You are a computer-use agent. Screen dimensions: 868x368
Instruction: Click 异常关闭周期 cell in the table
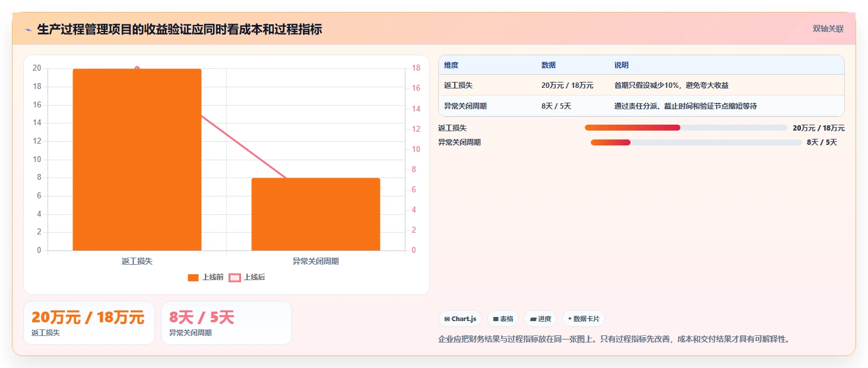[x=465, y=106]
